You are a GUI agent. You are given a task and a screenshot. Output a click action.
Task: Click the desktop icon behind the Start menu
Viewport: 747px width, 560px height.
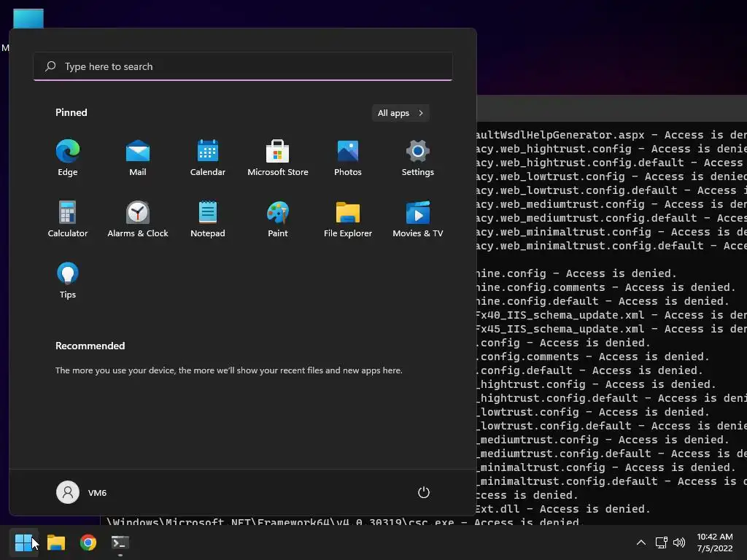[x=28, y=18]
